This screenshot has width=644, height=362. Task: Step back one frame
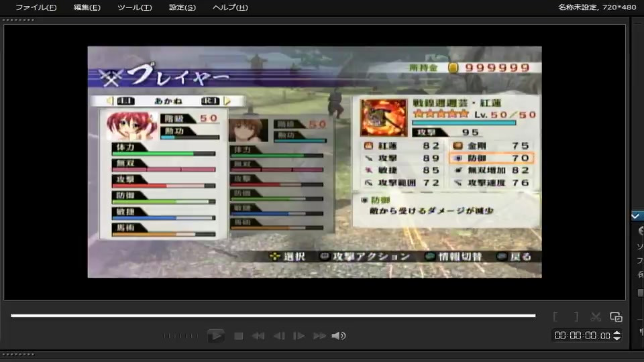tap(279, 336)
